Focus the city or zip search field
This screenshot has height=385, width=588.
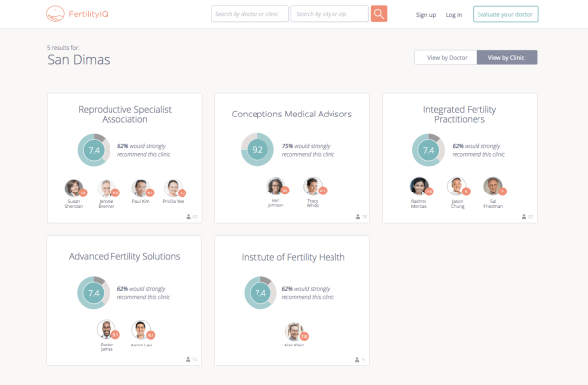tap(330, 14)
